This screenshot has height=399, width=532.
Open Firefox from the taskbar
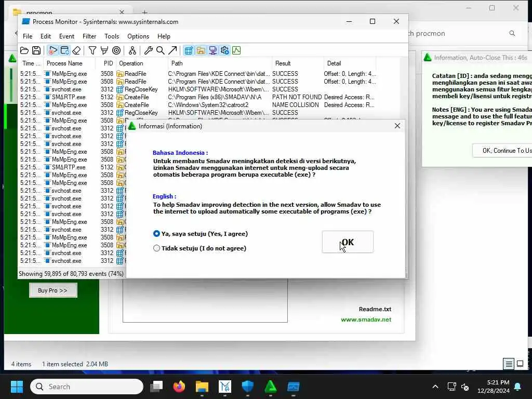pyautogui.click(x=179, y=387)
